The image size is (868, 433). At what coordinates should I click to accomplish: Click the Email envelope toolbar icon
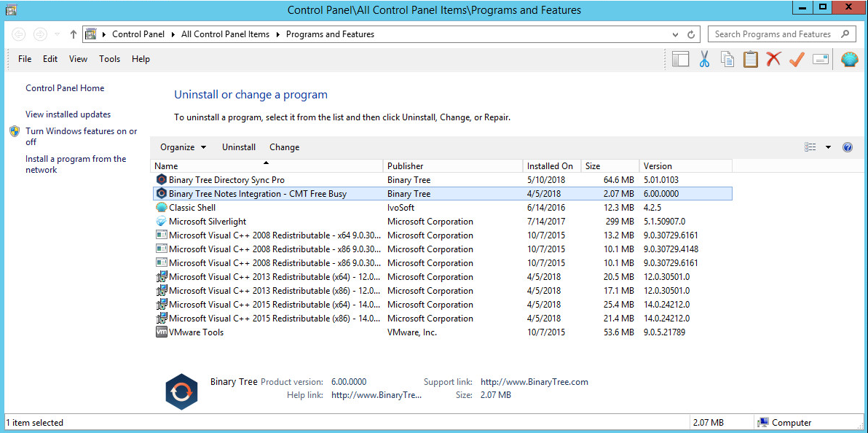(x=821, y=60)
